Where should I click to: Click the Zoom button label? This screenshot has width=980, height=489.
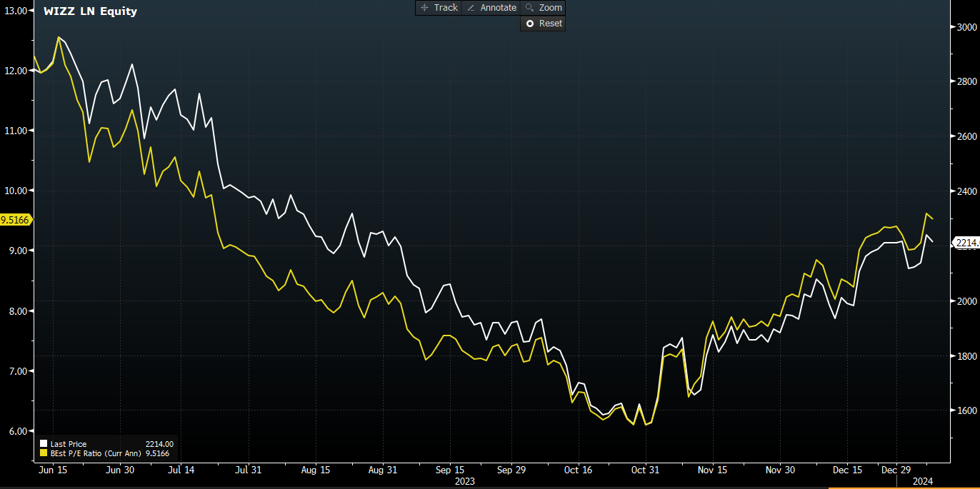551,8
